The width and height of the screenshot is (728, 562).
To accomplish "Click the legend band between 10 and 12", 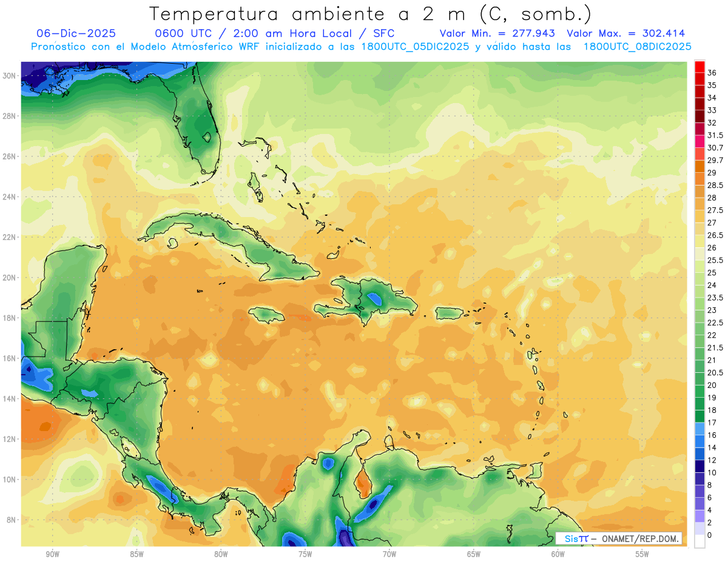I will [x=699, y=466].
